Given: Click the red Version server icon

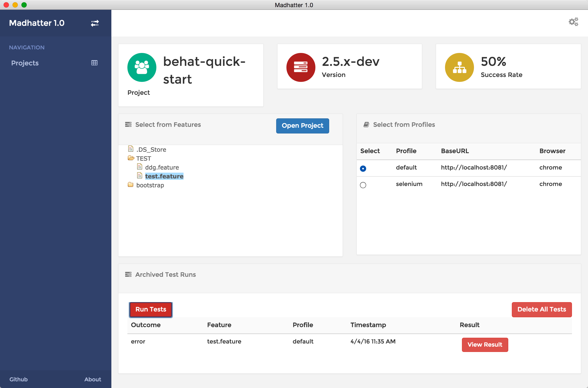Looking at the screenshot, I should [300, 67].
